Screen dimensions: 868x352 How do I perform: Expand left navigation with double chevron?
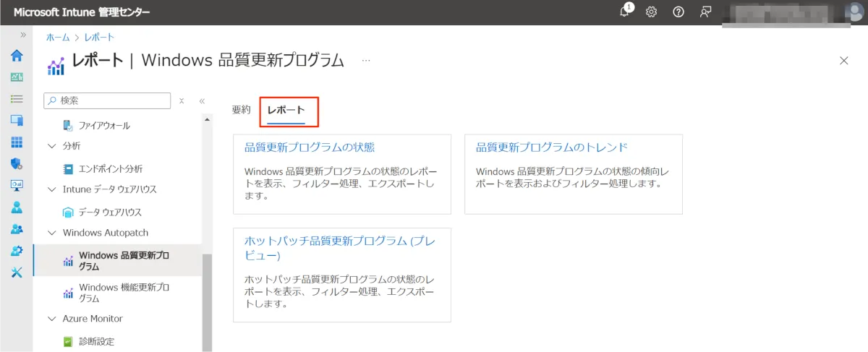coord(23,35)
